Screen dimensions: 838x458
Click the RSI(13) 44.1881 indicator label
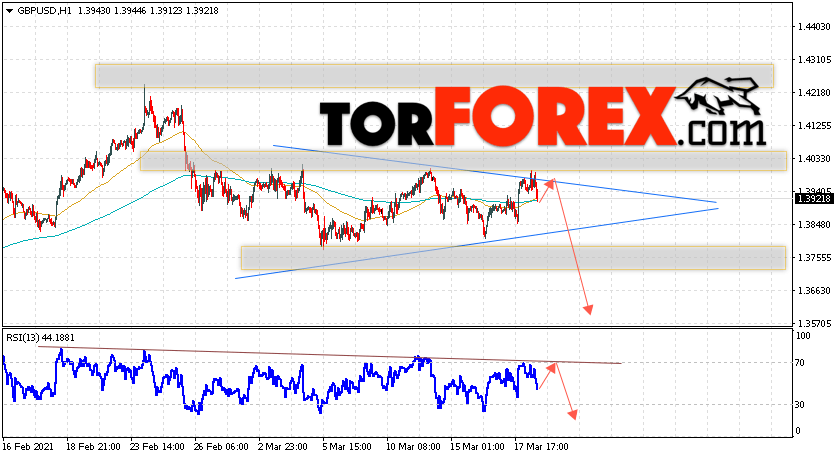[41, 338]
